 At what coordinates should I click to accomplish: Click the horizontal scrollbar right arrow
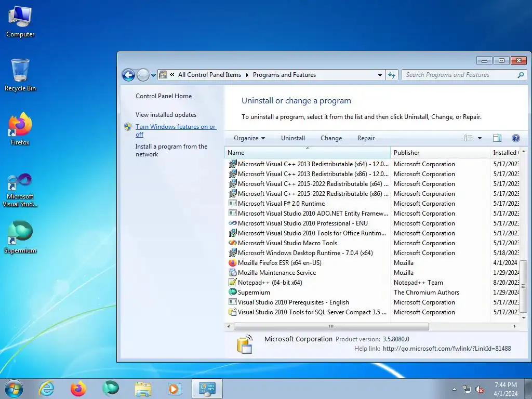515,326
